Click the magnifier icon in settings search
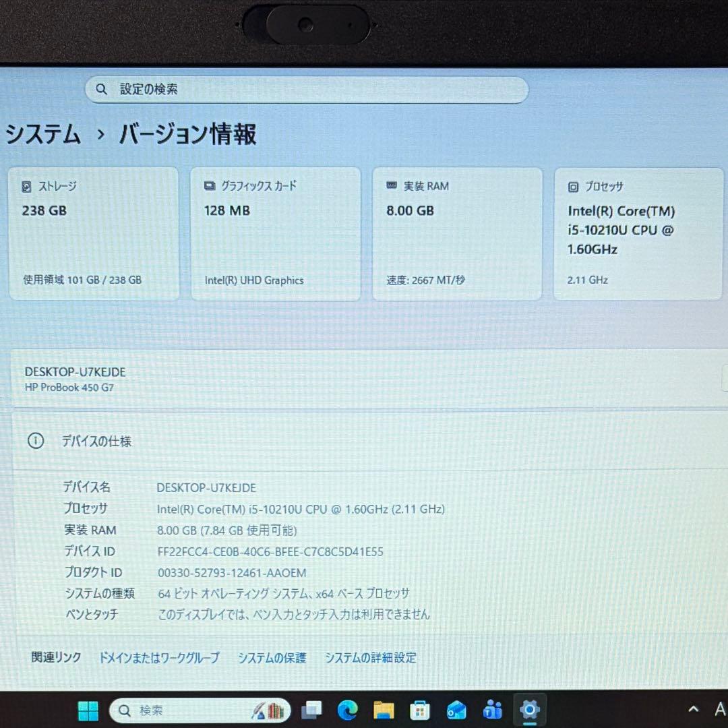The width and height of the screenshot is (728, 728). [101, 89]
